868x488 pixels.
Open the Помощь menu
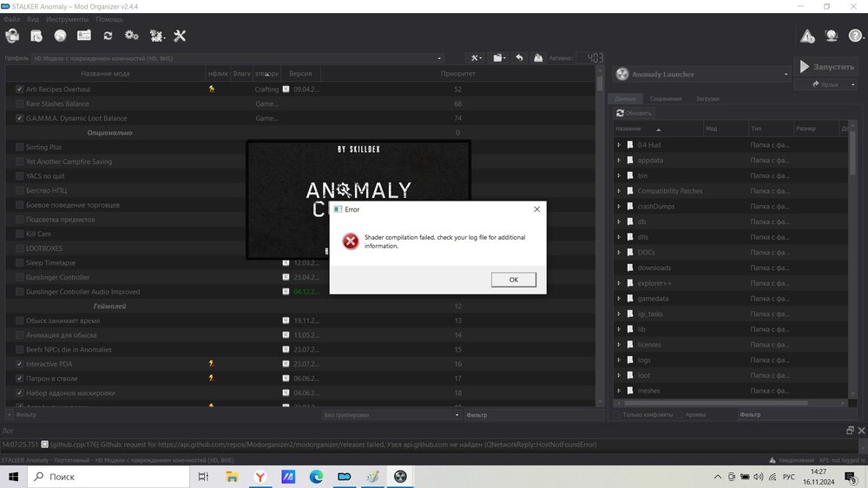tap(109, 19)
